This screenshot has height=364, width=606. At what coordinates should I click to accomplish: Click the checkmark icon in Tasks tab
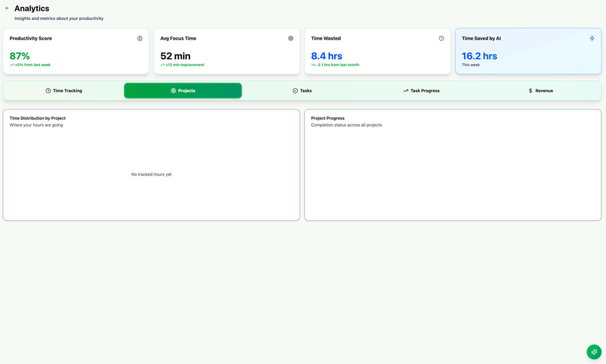click(295, 91)
